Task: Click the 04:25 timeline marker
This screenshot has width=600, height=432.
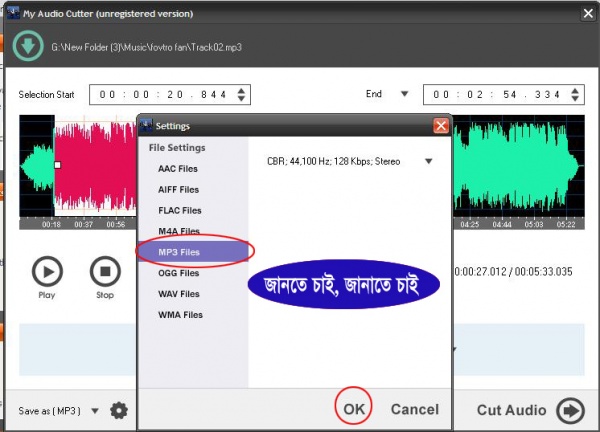Action: pyautogui.click(x=470, y=224)
